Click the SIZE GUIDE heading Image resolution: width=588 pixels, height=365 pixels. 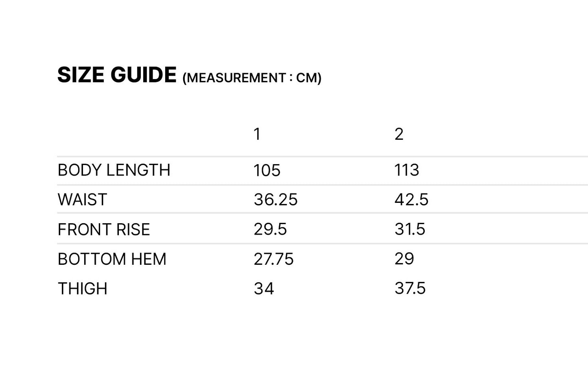tap(117, 75)
